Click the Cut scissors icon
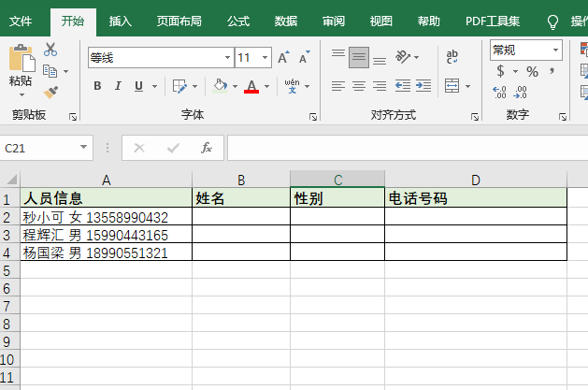The width and height of the screenshot is (588, 390). coord(50,50)
